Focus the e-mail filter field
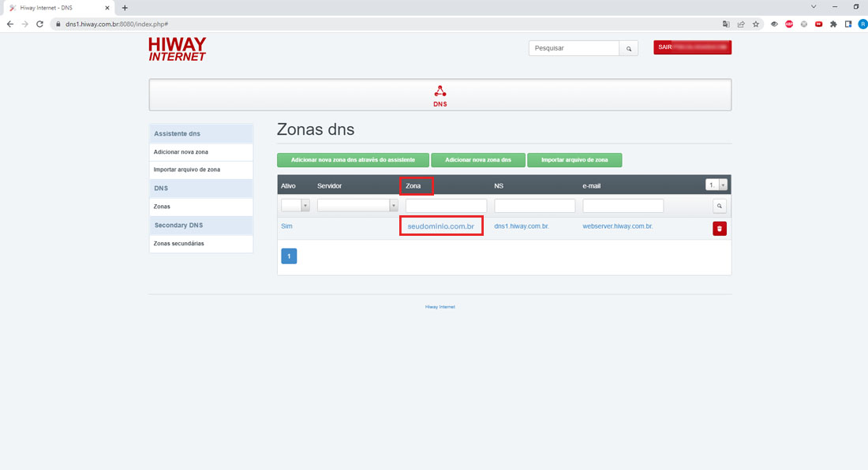 pos(623,206)
